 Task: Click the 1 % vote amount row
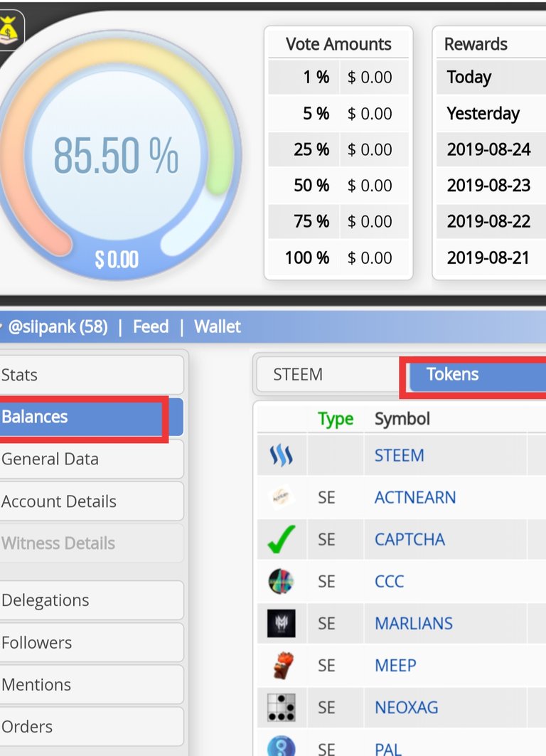coord(338,77)
